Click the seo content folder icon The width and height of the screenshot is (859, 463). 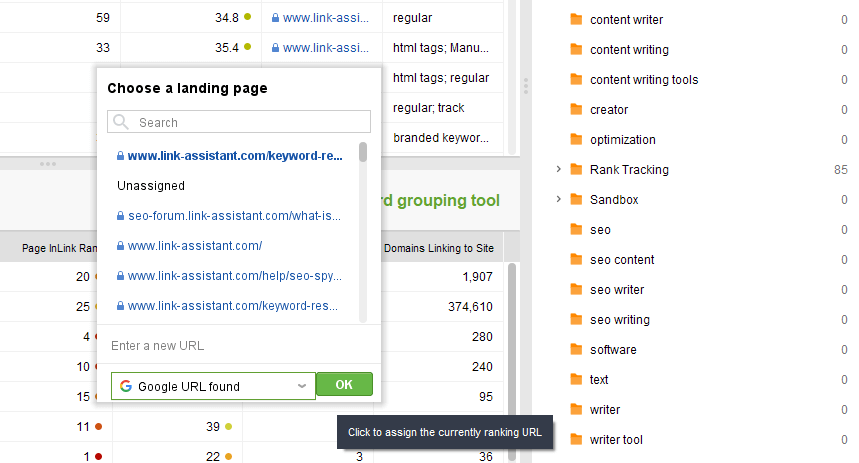pyautogui.click(x=576, y=259)
